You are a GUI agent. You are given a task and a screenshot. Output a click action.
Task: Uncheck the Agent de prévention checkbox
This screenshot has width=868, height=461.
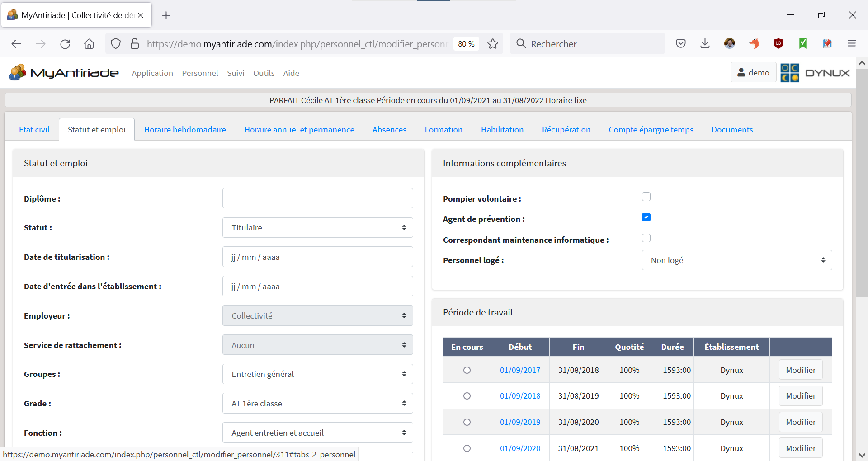pos(646,217)
